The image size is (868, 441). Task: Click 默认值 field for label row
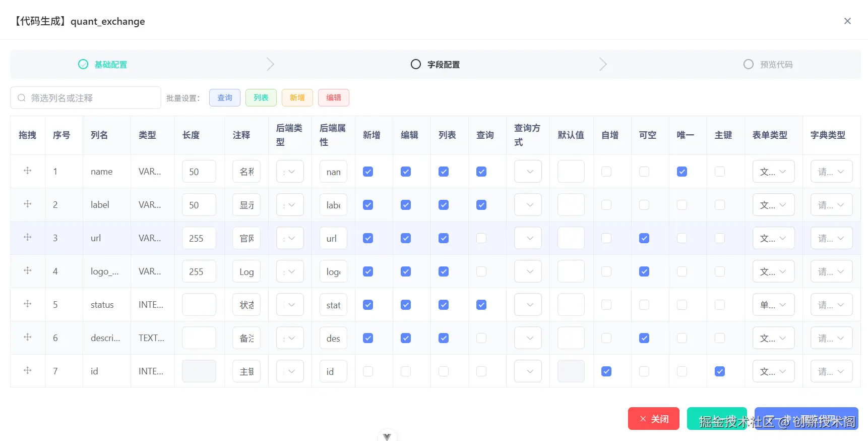coord(571,205)
